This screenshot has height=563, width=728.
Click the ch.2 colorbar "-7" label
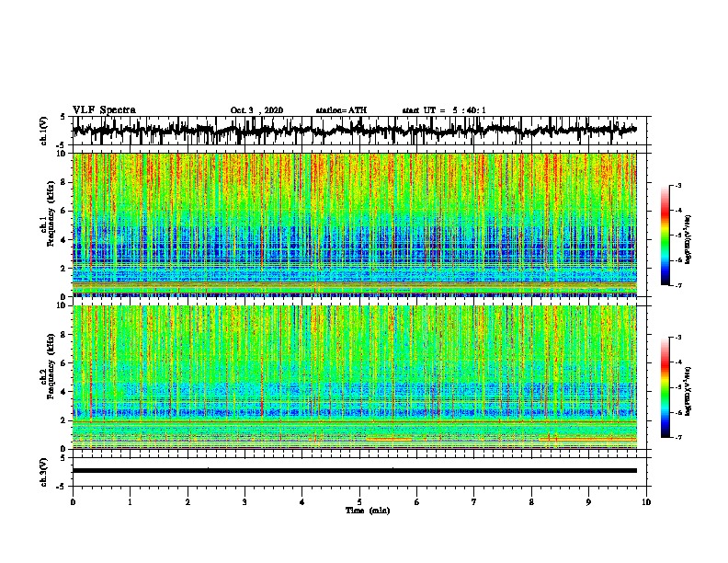678,437
